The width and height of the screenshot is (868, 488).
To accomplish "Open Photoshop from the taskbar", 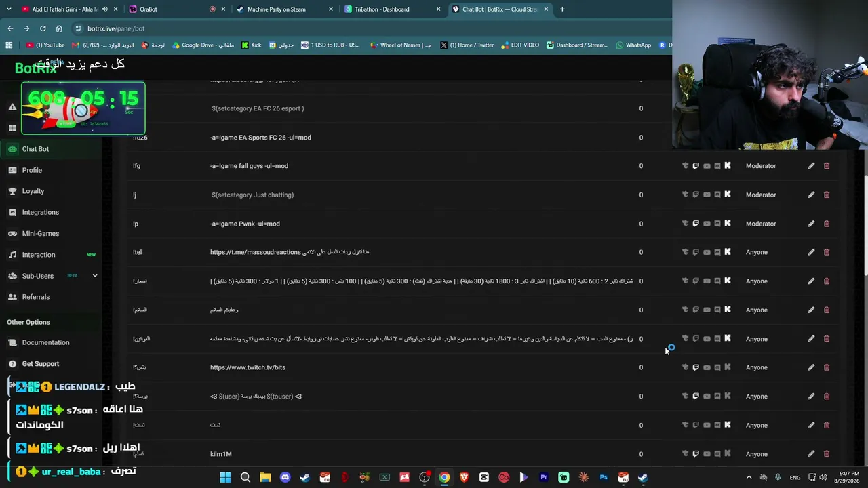I will click(x=604, y=477).
